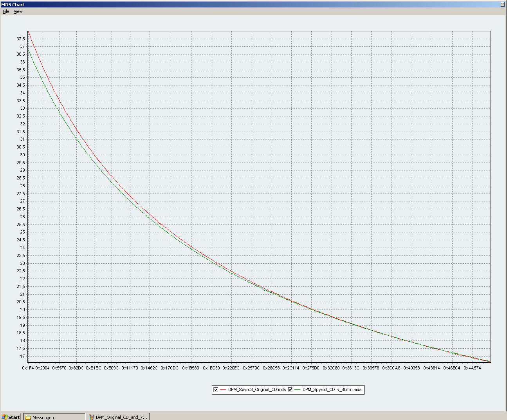The image size is (507, 420).
Task: Click the Messungen folder icon in taskbar
Action: [x=28, y=417]
